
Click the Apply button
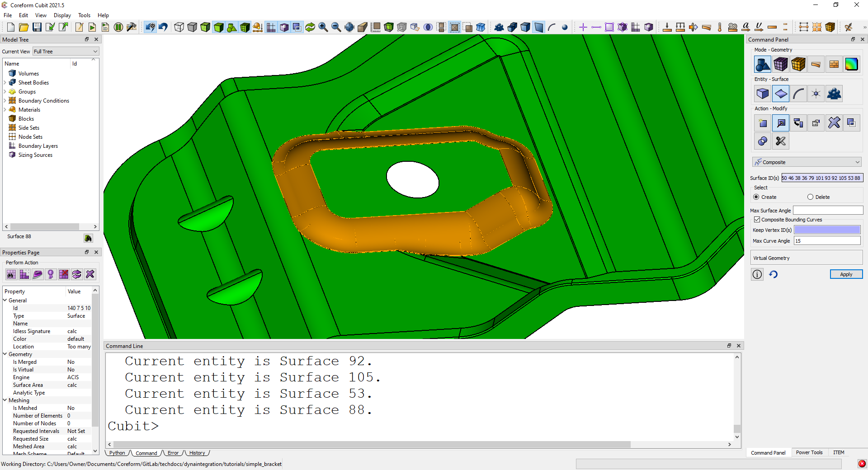point(846,274)
